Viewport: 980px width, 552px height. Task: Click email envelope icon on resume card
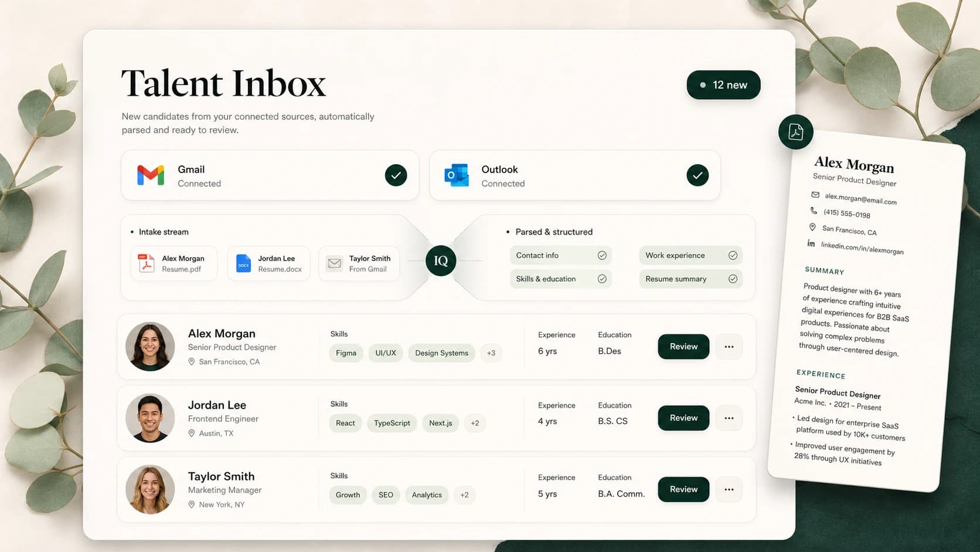[x=815, y=194]
